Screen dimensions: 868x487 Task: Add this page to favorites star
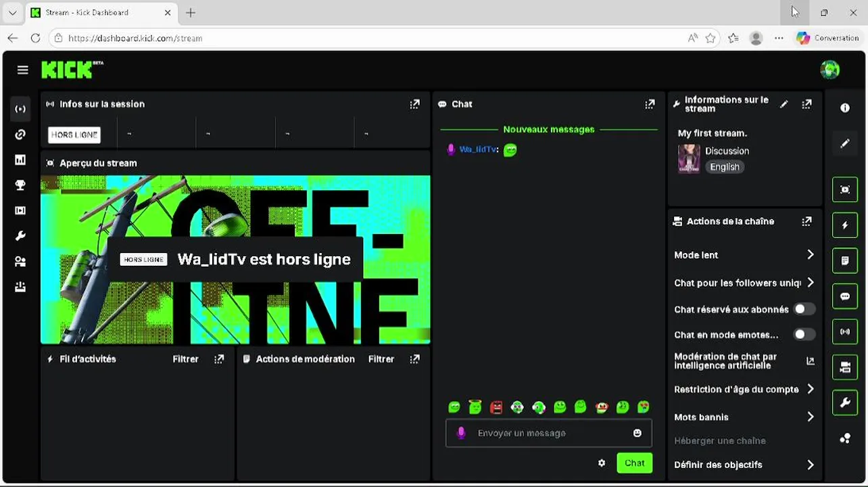[x=710, y=39]
